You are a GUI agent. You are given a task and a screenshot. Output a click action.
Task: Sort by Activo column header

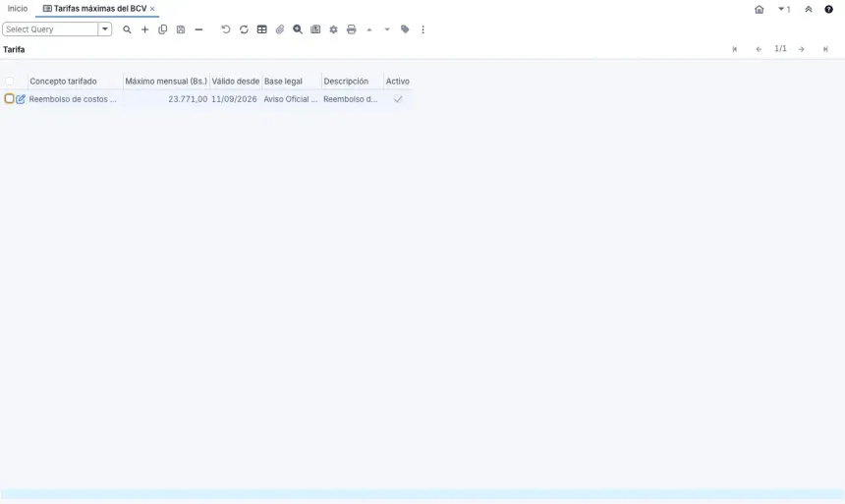click(x=398, y=82)
